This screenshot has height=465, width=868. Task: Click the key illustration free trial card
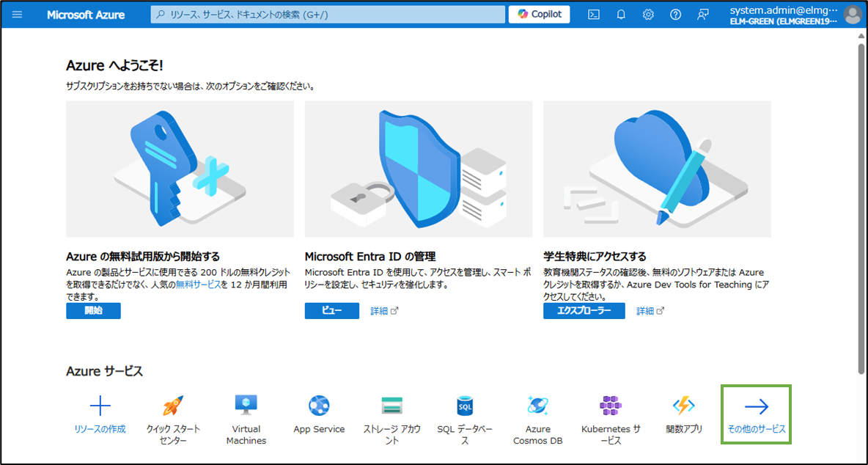click(180, 169)
